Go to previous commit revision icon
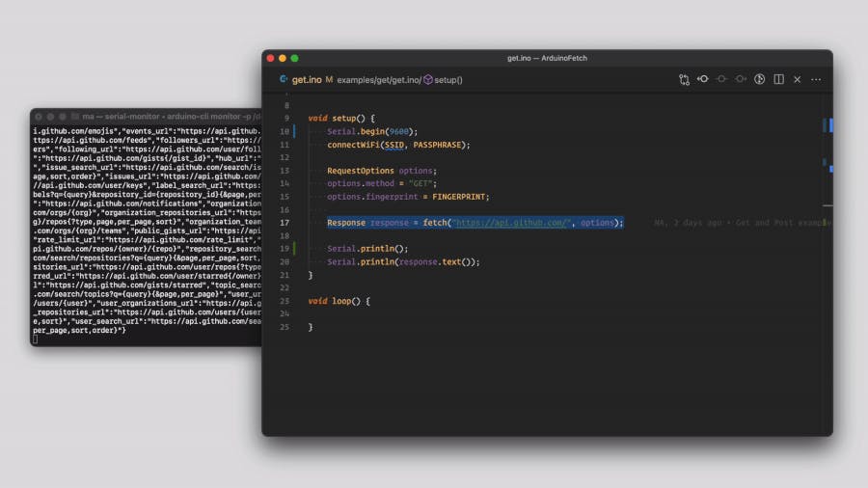Screen dimensions: 868x488 click(703, 79)
